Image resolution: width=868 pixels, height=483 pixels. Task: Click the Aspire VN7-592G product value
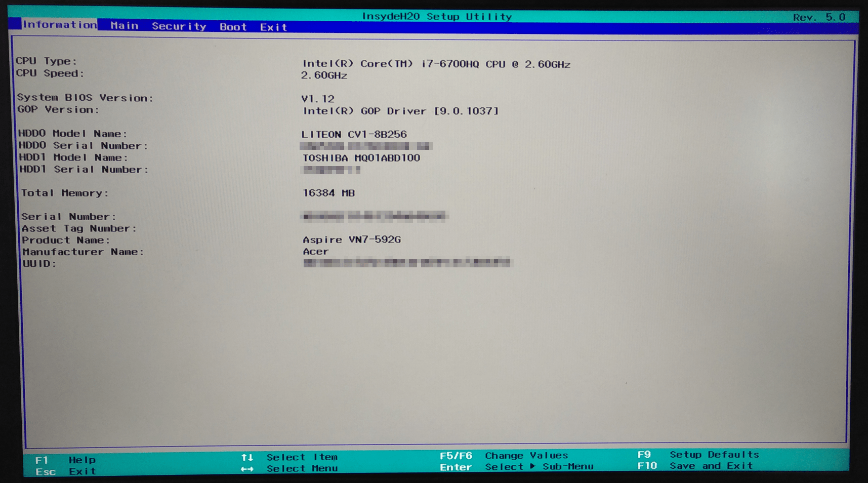click(352, 239)
